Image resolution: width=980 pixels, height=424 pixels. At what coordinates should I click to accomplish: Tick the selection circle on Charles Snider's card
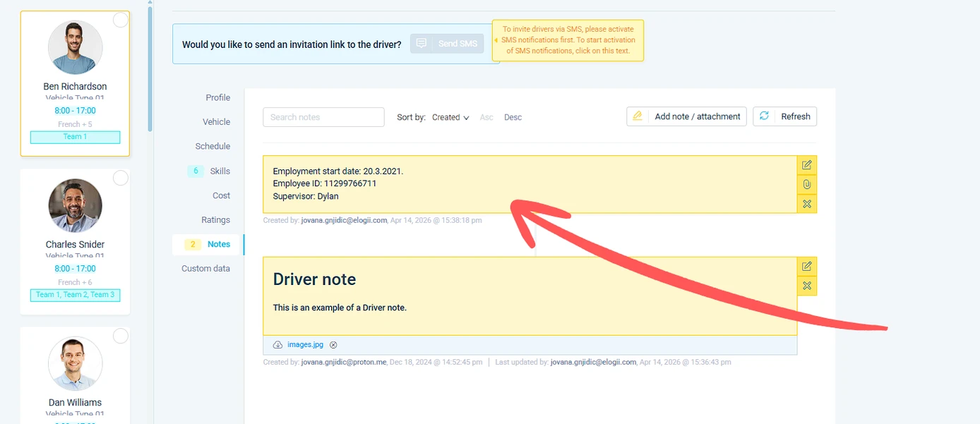(x=121, y=178)
